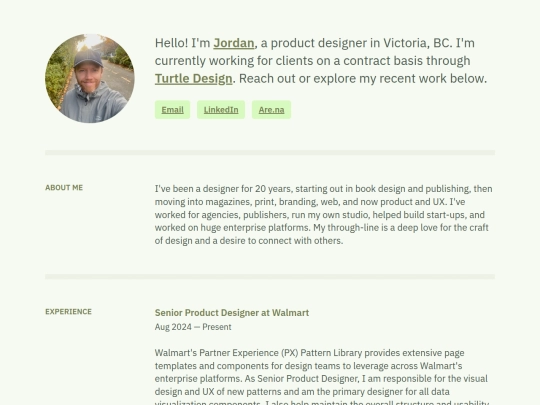540x405 pixels.
Task: Click the About Me paragraph text
Action: coord(323,215)
